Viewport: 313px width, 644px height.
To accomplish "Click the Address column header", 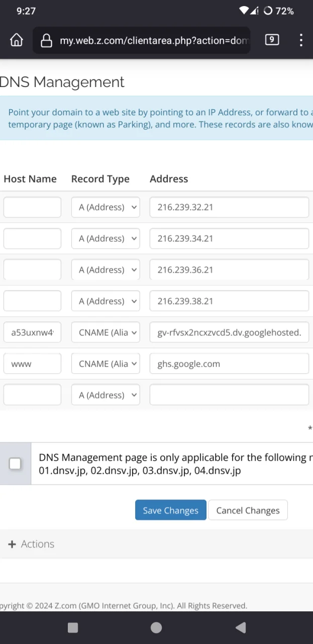I will pos(169,179).
